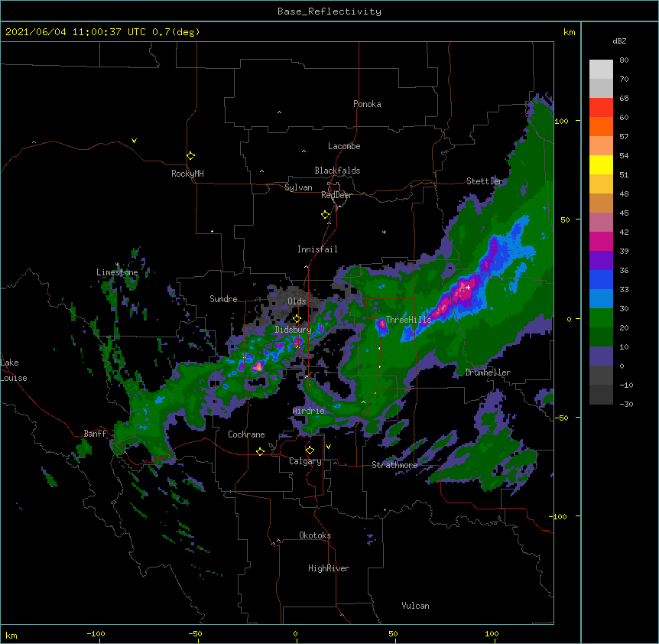This screenshot has height=644, width=659.
Task: Click the yellow marker south of Cochrane
Action: (260, 451)
